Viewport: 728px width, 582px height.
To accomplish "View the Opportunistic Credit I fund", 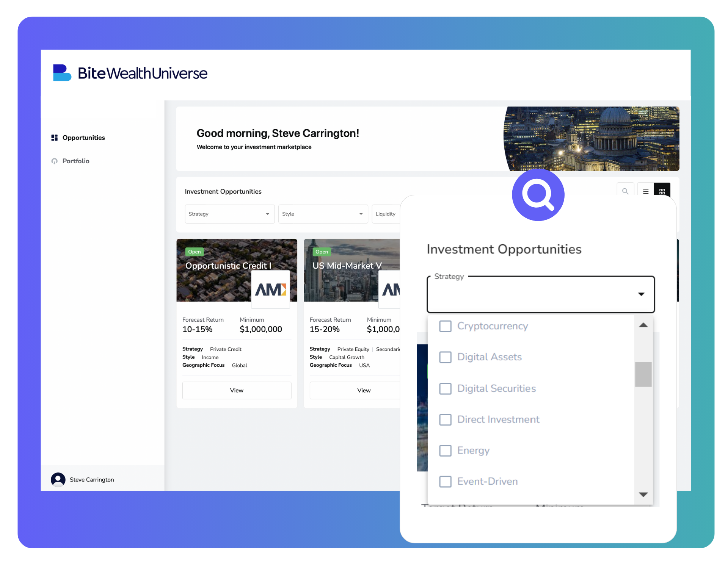I will [237, 390].
